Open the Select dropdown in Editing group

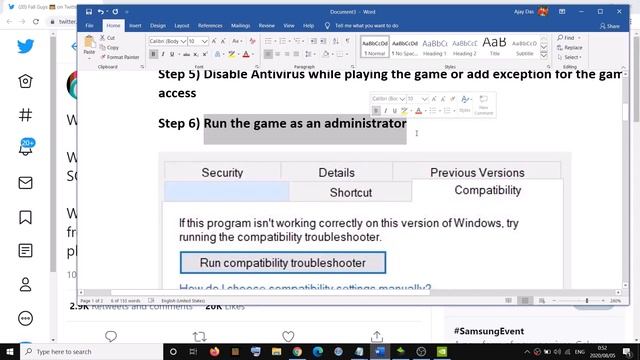point(569,57)
